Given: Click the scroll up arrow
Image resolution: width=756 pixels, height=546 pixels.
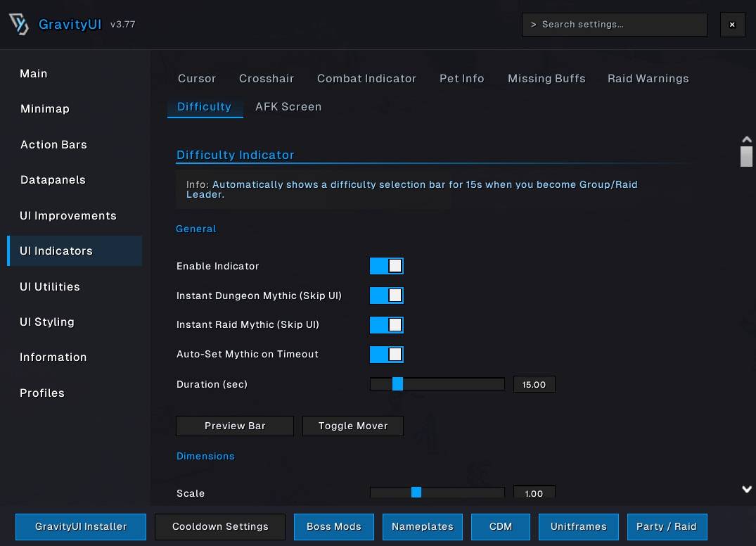Looking at the screenshot, I should click(746, 139).
